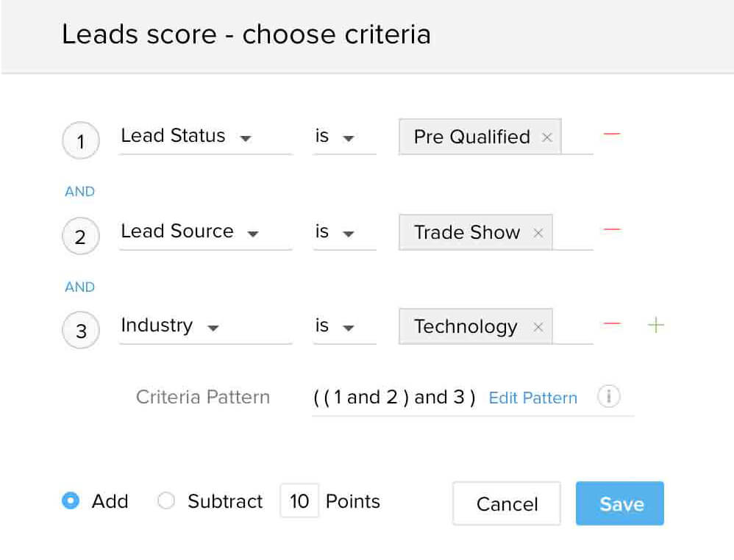Save the lead score criteria
This screenshot has width=734, height=560.
pos(619,503)
